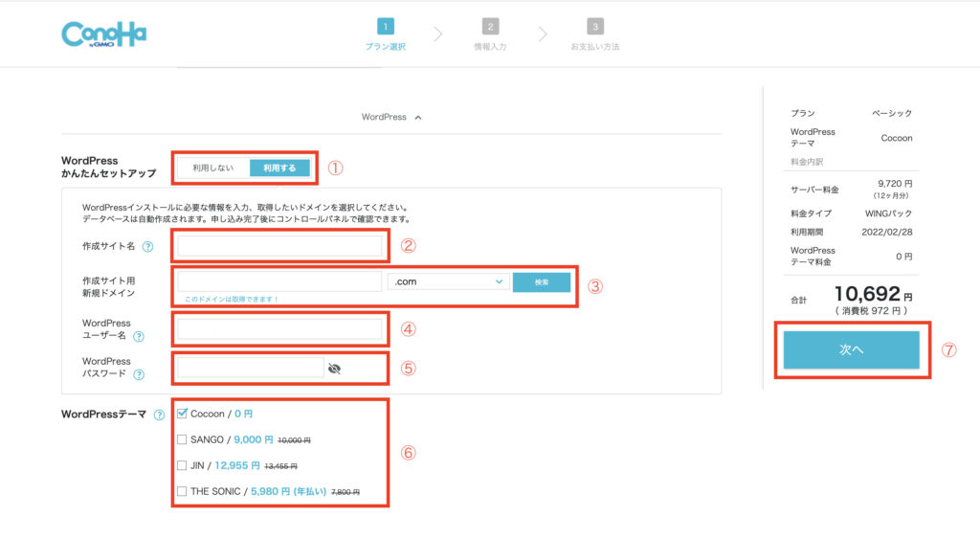Go to step 3 お支払い方法

point(595,35)
